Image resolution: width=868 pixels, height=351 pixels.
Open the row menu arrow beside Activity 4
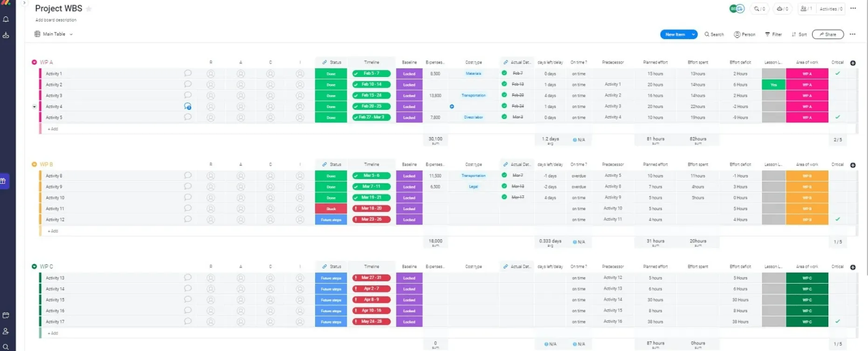34,107
